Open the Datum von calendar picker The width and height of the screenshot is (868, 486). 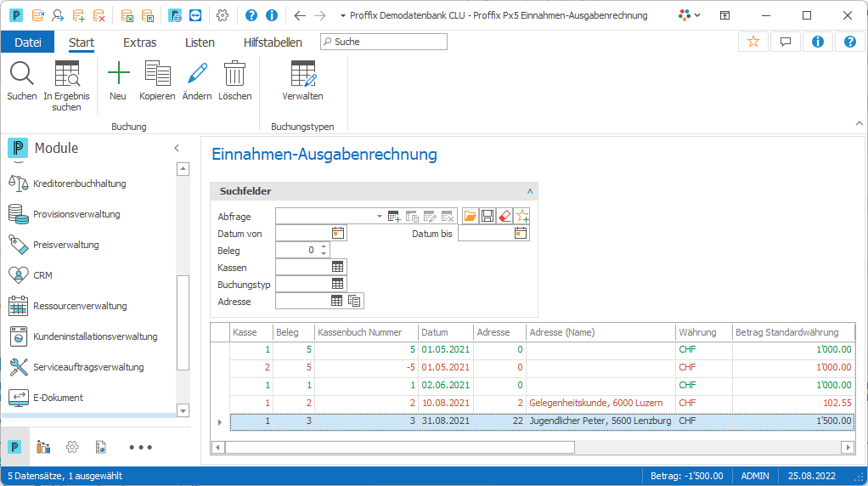pyautogui.click(x=338, y=233)
